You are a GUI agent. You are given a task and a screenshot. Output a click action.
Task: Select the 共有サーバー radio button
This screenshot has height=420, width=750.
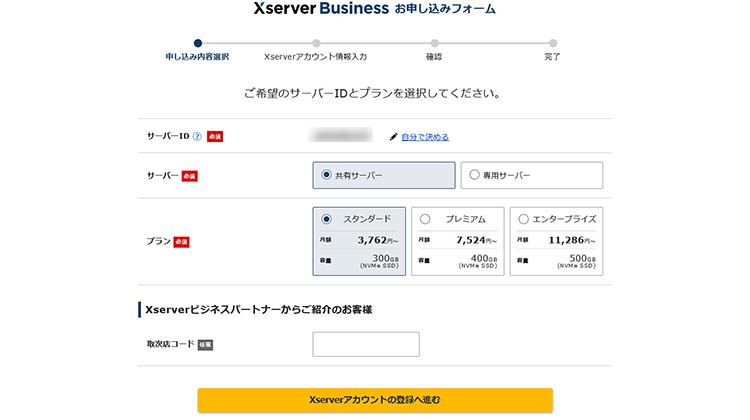click(x=326, y=175)
